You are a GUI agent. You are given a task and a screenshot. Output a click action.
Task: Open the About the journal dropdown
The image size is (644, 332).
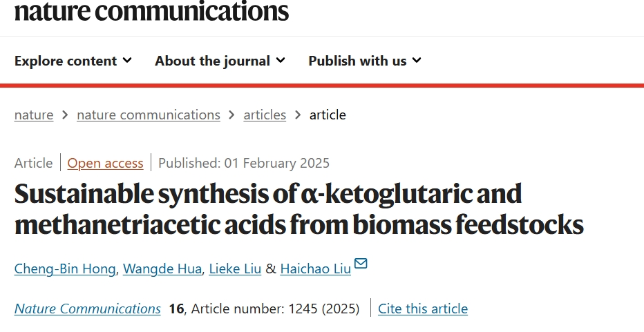click(x=220, y=61)
